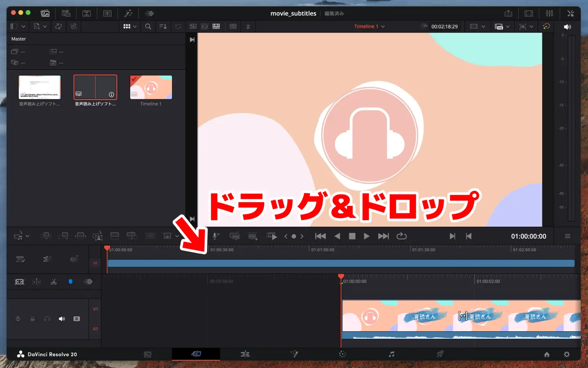Toggle the blue snapping shield in the toolbar
This screenshot has height=368, width=588.
(x=71, y=281)
